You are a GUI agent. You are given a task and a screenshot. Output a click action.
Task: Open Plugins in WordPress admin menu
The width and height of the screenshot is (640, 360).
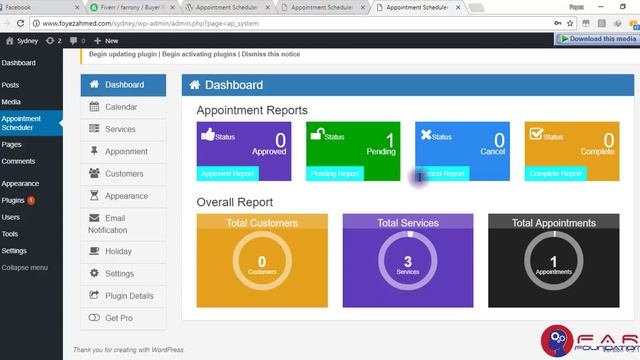tap(13, 200)
